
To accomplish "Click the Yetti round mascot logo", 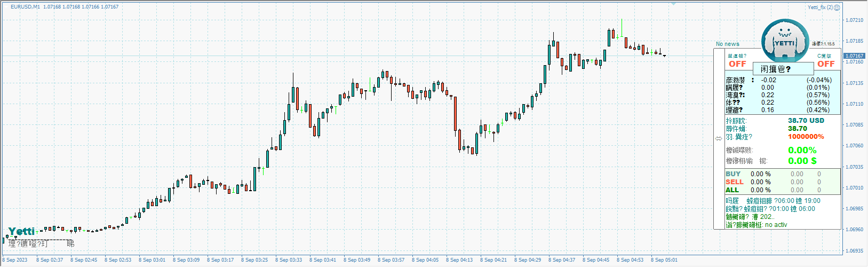I will (x=785, y=42).
